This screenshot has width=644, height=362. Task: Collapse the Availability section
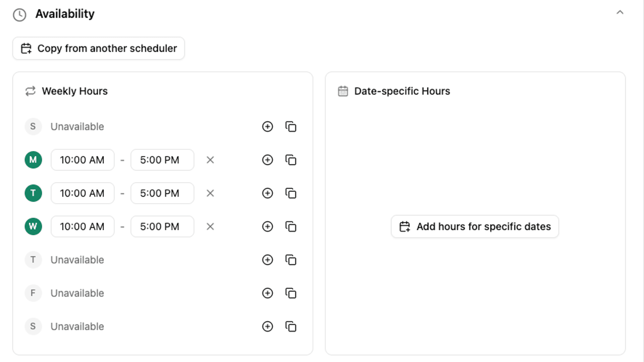tap(620, 13)
